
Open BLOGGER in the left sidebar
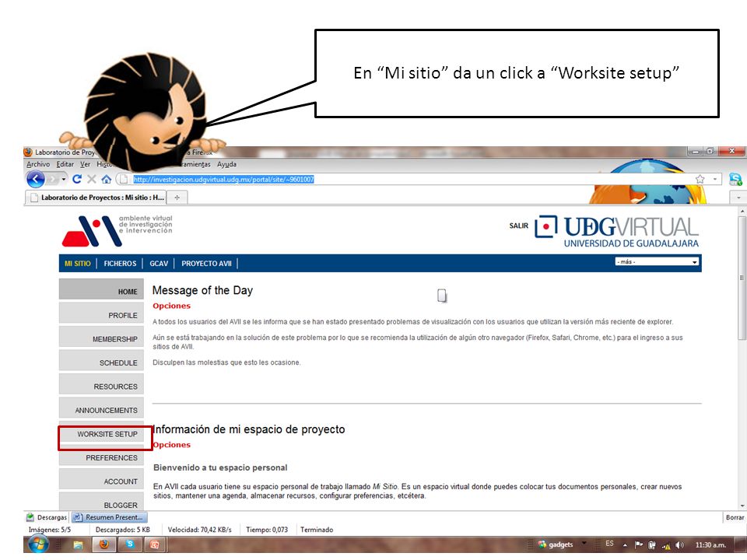[101, 502]
